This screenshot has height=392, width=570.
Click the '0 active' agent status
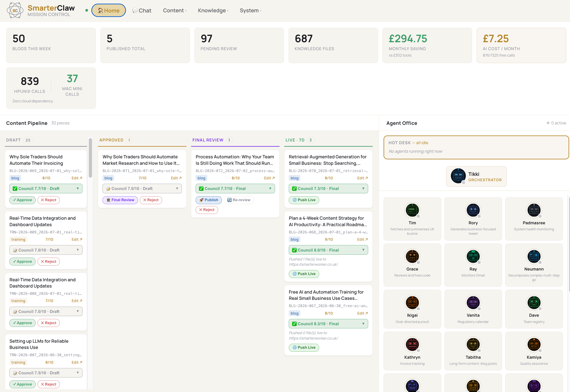(x=556, y=123)
